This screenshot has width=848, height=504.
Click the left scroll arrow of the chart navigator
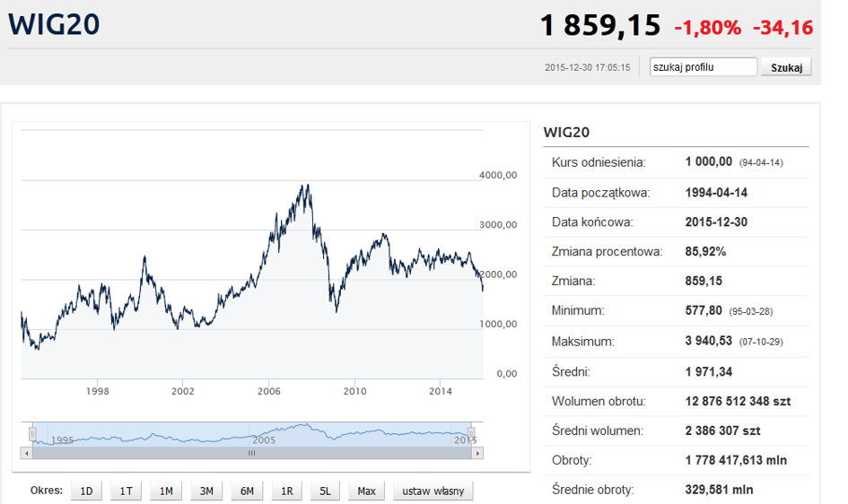[x=26, y=454]
